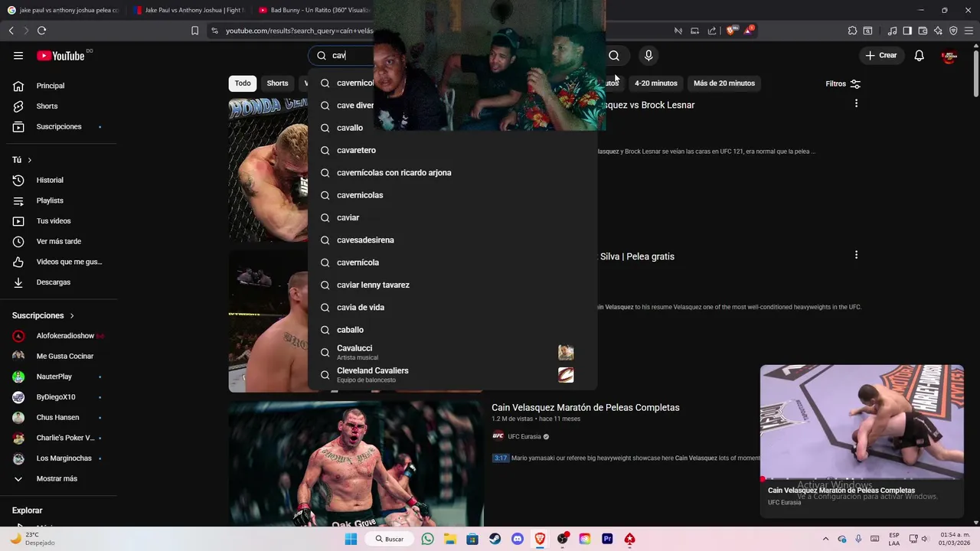Open the UFC Eurasia channel link
Image resolution: width=980 pixels, height=551 pixels.
524,436
